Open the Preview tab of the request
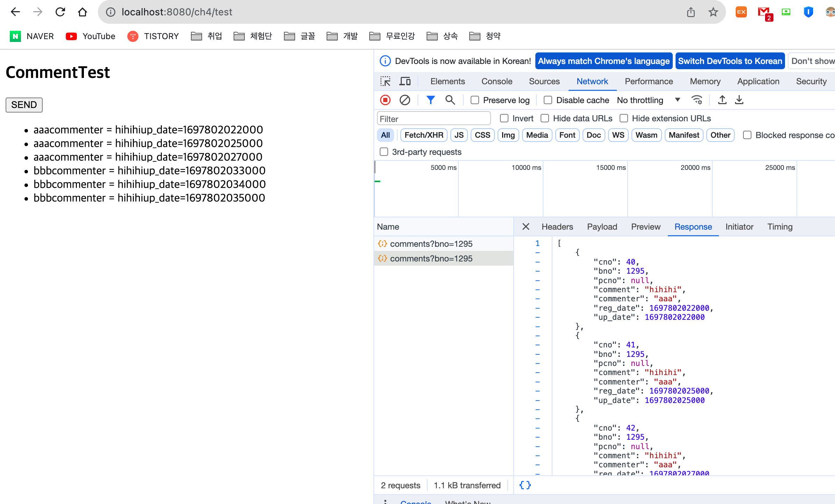Image resolution: width=835 pixels, height=504 pixels. pyautogui.click(x=645, y=227)
